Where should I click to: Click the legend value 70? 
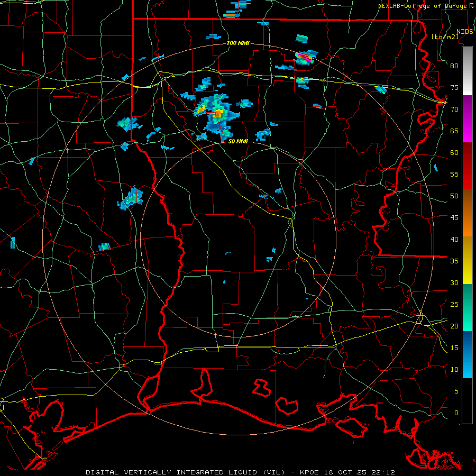pyautogui.click(x=454, y=109)
